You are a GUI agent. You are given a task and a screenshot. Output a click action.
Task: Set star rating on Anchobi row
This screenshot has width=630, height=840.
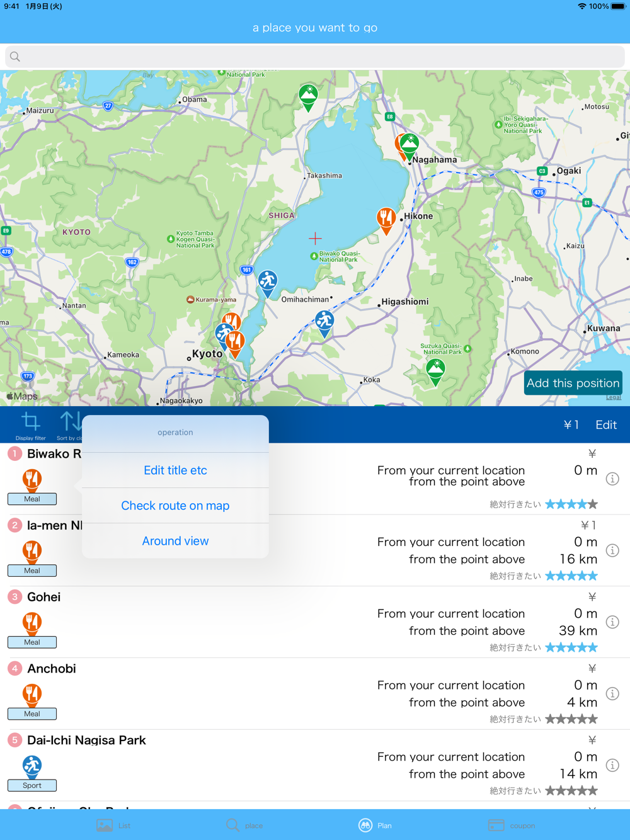571,719
